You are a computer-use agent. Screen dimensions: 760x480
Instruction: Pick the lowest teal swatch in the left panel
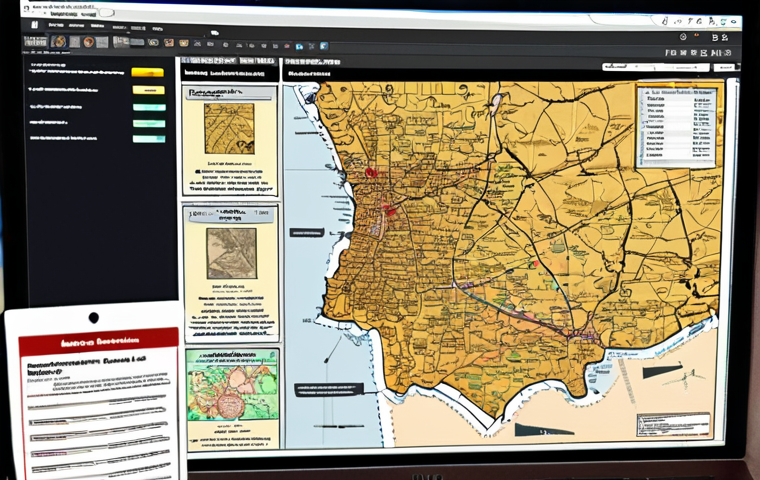tap(149, 139)
